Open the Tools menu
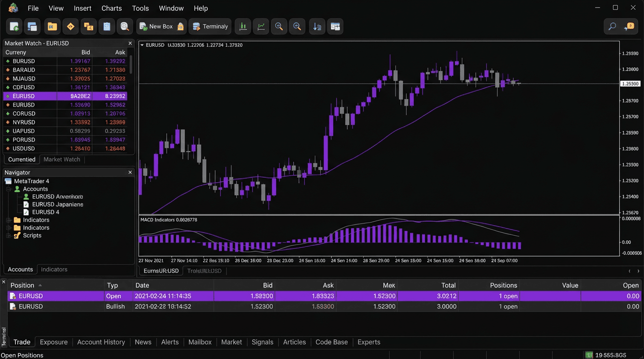 click(x=140, y=8)
